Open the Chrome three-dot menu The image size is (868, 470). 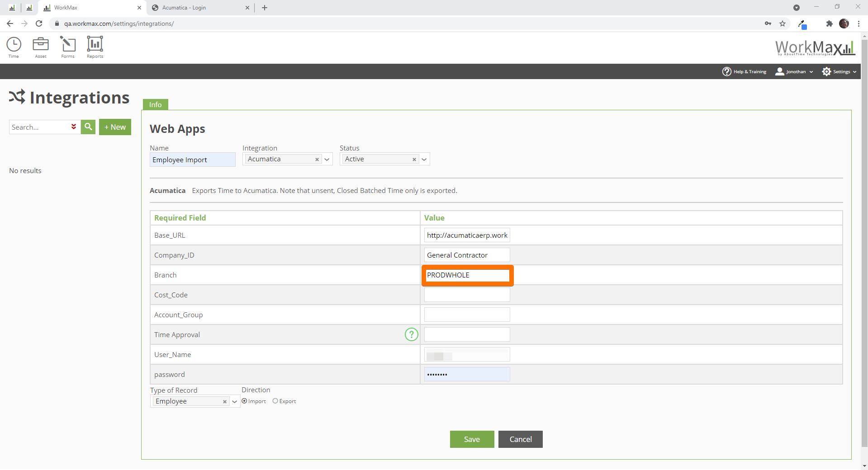coord(859,23)
